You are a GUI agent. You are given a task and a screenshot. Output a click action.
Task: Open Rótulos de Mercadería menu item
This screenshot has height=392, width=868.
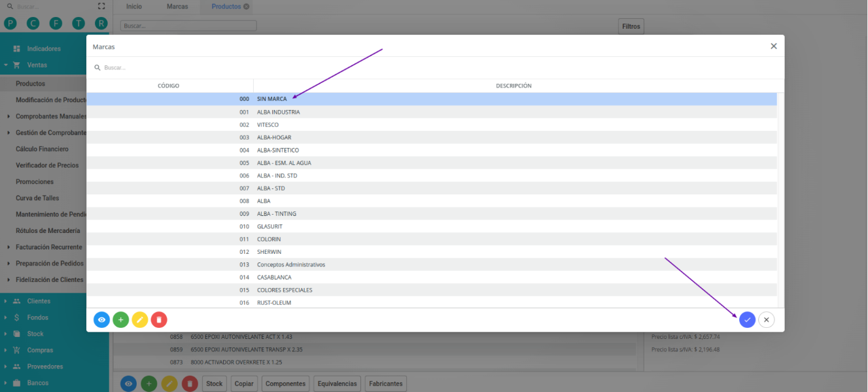tap(48, 230)
